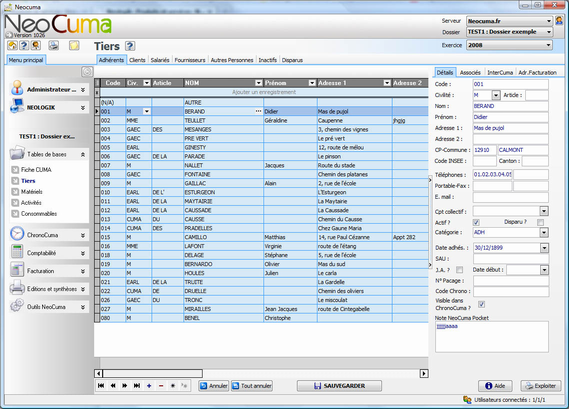The width and height of the screenshot is (569, 409).
Task: Open ChronoCuma clock icon section
Action: pos(17,234)
